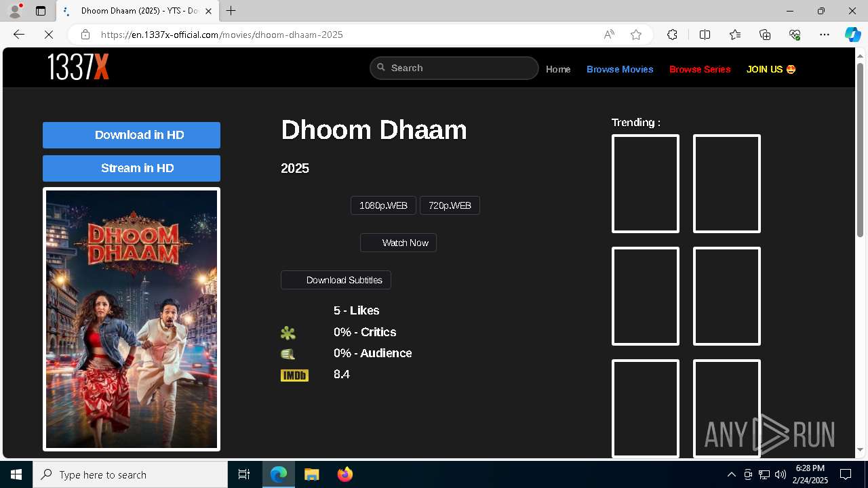Open Browse Series menu item
This screenshot has height=488, width=868.
pos(700,69)
